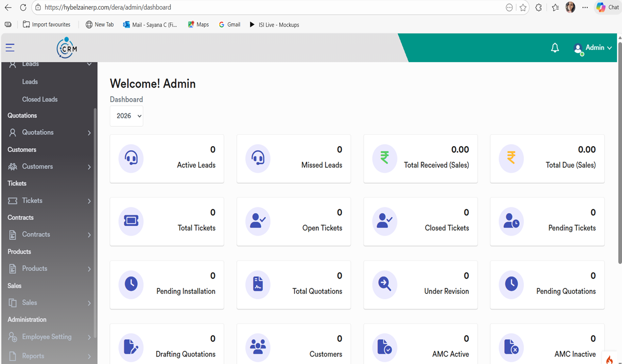Open the Gmail bookmark

pos(229,24)
